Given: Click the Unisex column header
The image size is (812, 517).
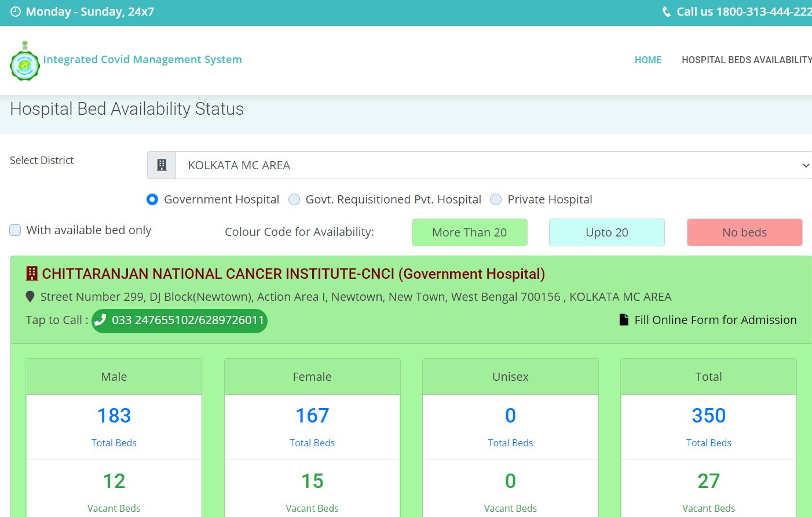Looking at the screenshot, I should pyautogui.click(x=510, y=377).
